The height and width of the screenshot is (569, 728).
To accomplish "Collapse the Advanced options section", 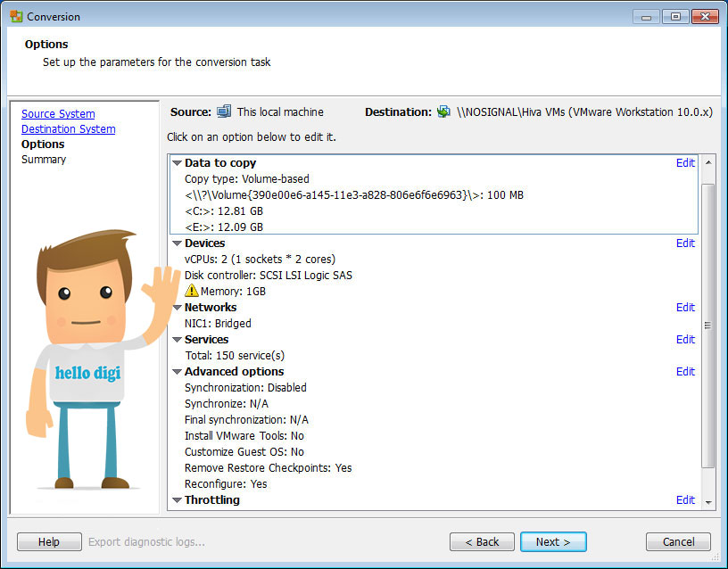I will (177, 371).
